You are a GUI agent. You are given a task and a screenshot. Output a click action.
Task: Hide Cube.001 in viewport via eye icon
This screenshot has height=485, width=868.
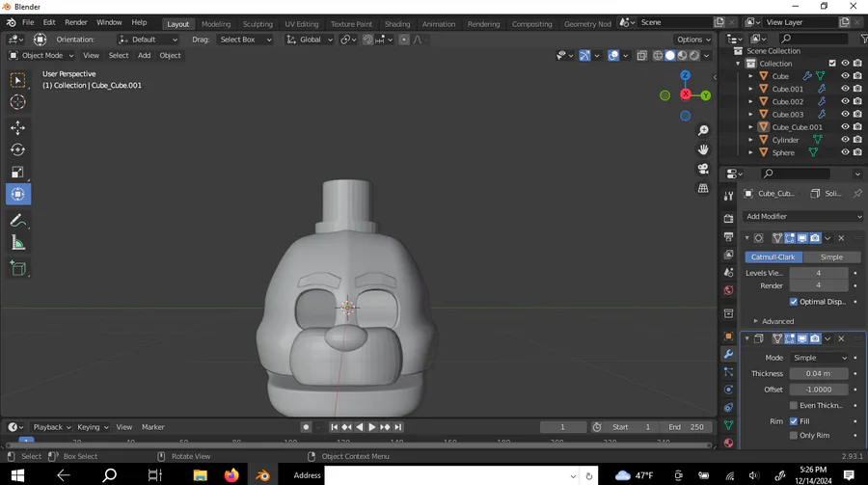[845, 89]
